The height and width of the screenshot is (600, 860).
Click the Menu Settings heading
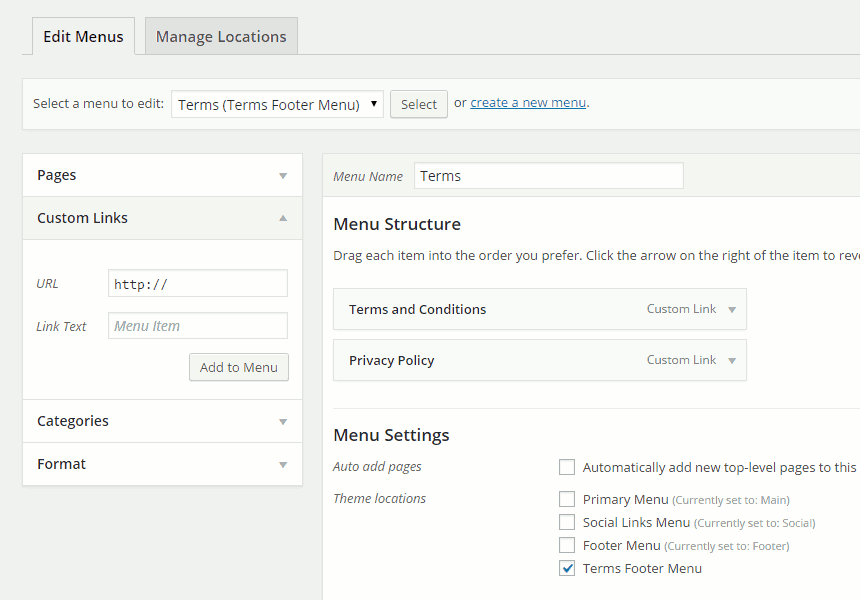(x=391, y=435)
